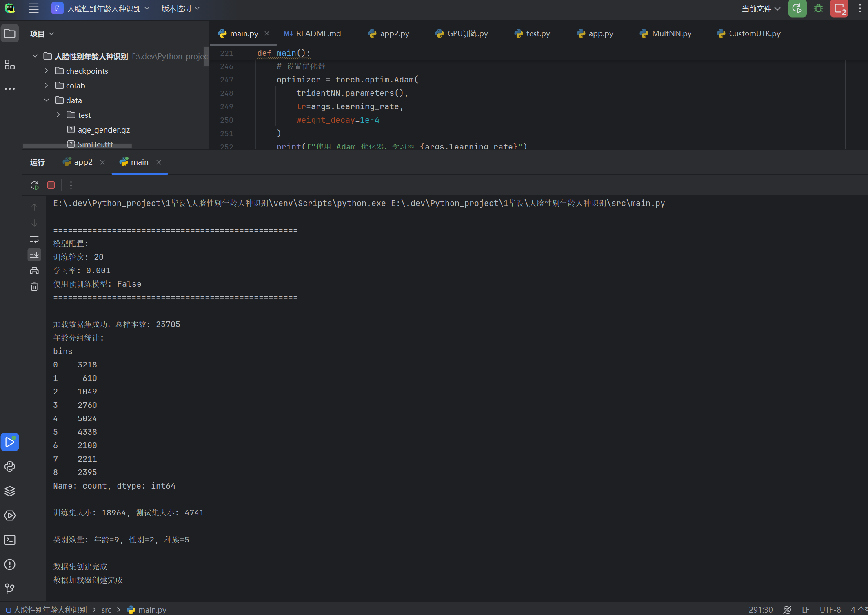Open the Terminal tool window

(10, 540)
